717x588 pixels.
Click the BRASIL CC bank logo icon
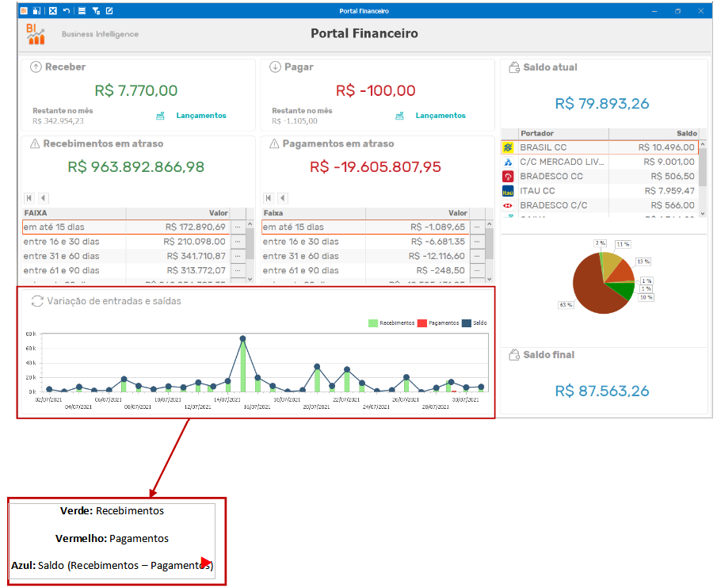(x=508, y=147)
